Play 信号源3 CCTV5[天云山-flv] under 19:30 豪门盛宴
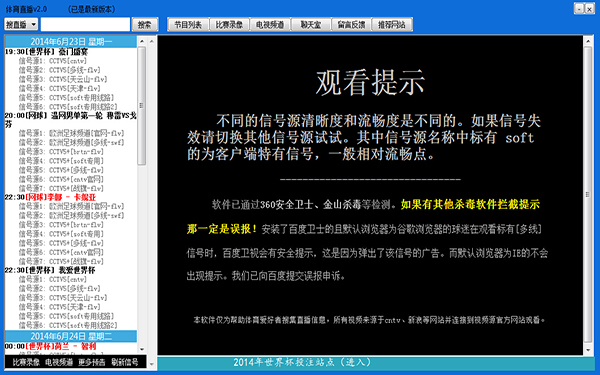The width and height of the screenshot is (600, 375). tap(63, 79)
